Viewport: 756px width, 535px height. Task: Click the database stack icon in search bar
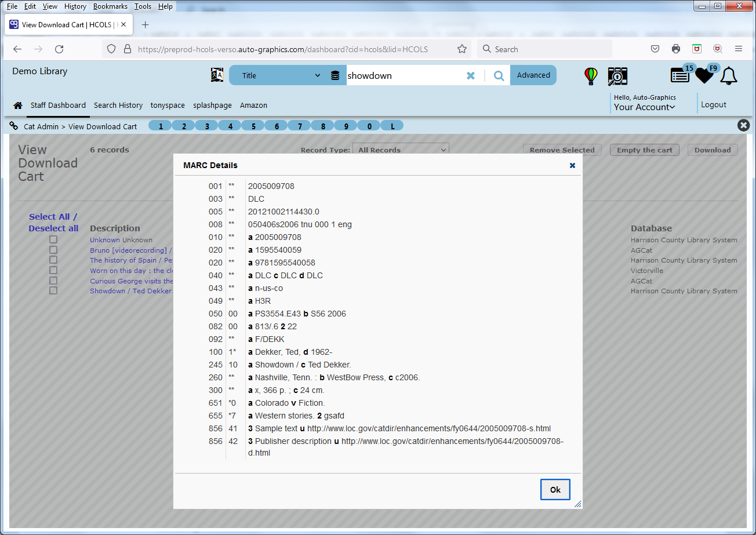(335, 75)
